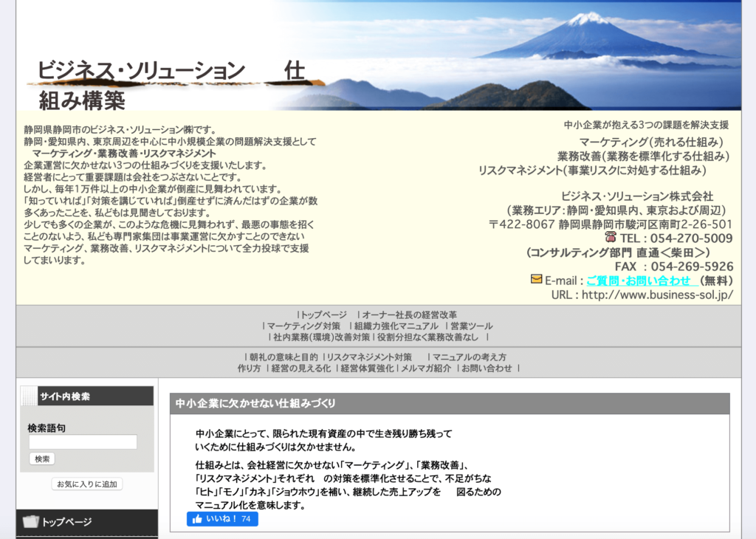Open お問い合わせ in the navigation bar
756x539 pixels.
click(x=487, y=368)
